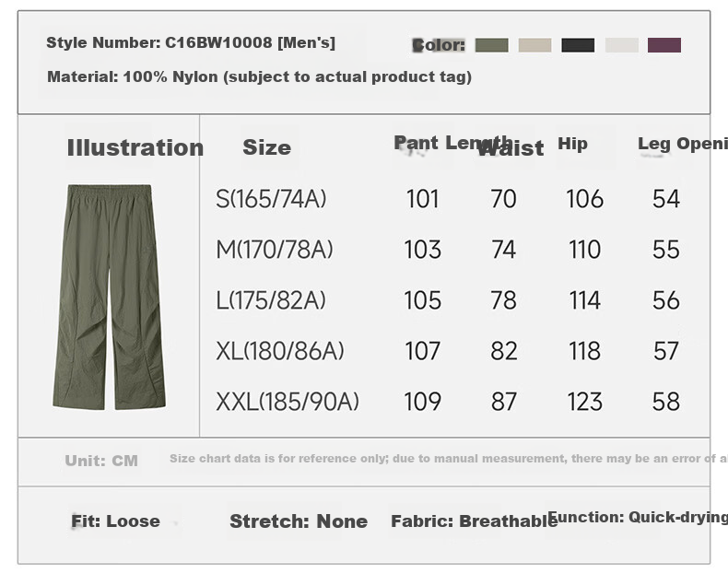Viewport: 728px width, 585px height.
Task: Click the Unit: CM label
Action: [x=101, y=461]
